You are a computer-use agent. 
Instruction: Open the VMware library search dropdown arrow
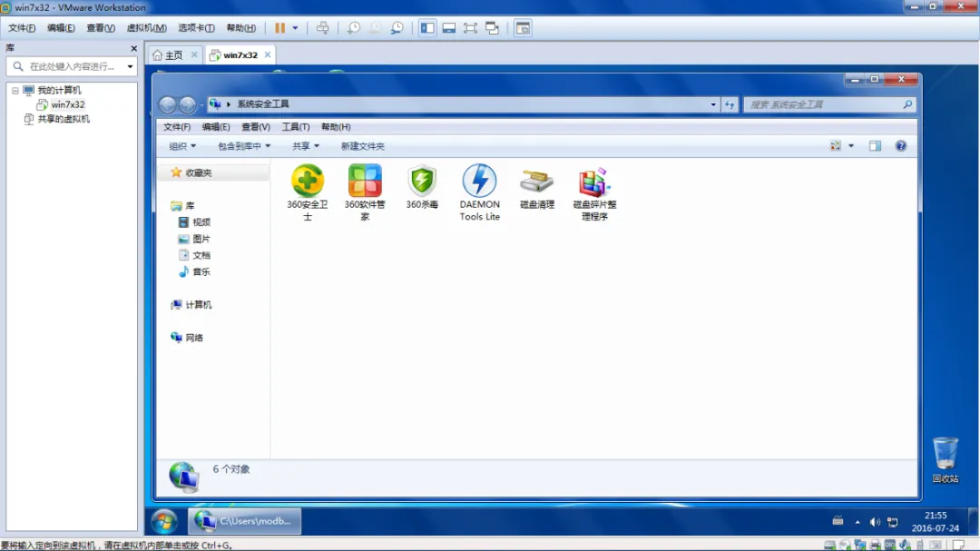[130, 66]
